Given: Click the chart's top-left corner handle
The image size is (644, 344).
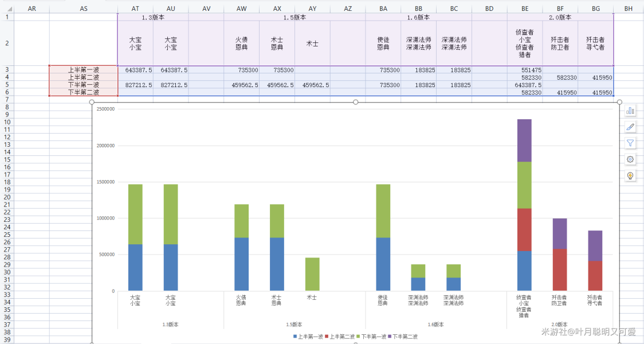Looking at the screenshot, I should (x=92, y=102).
